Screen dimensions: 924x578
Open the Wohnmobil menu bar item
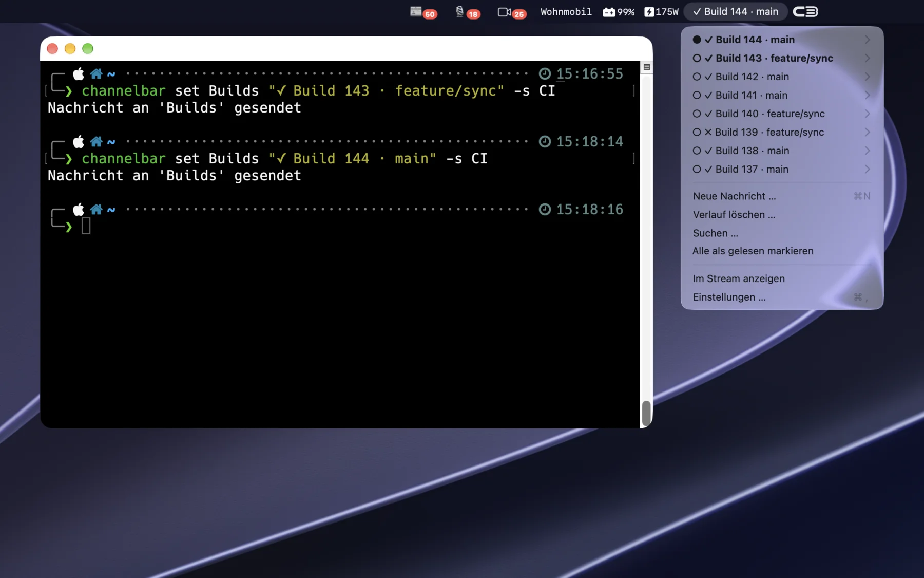coord(566,12)
